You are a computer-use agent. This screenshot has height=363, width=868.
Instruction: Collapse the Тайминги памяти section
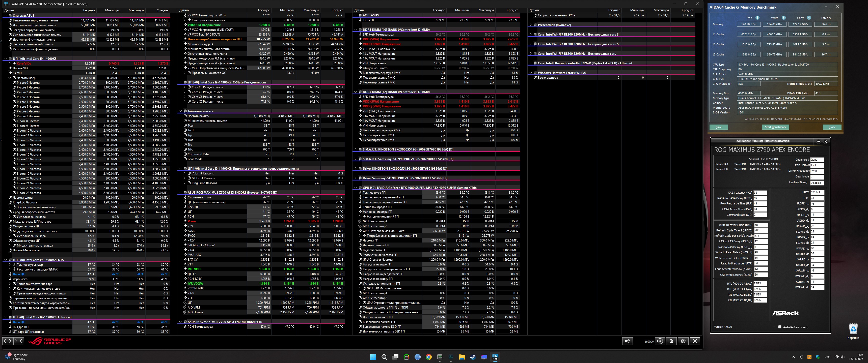tap(181, 111)
